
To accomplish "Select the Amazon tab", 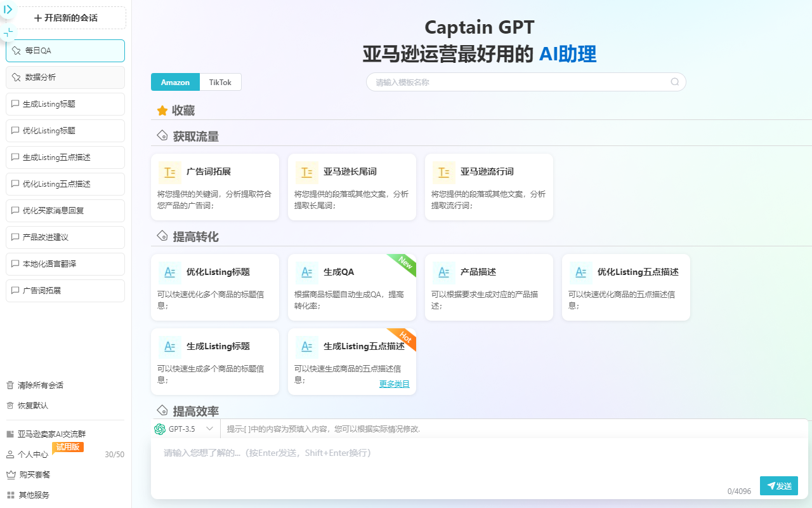I will coord(175,82).
